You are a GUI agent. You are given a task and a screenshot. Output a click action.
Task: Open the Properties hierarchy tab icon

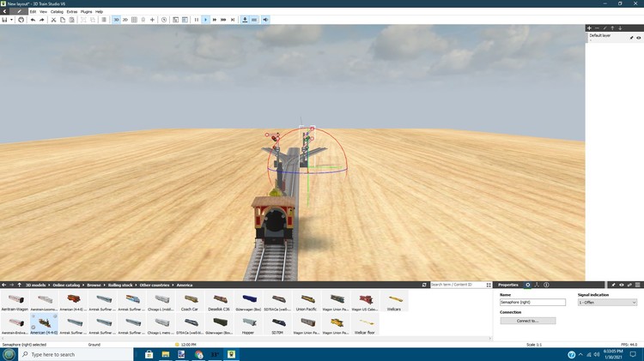pyautogui.click(x=537, y=285)
